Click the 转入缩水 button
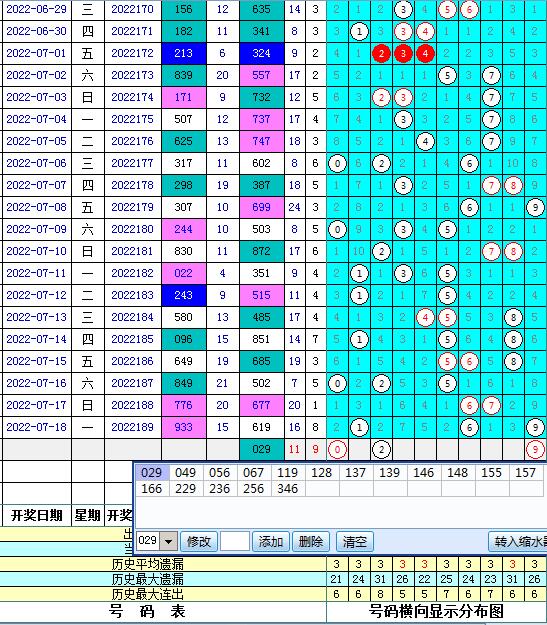 pos(518,541)
